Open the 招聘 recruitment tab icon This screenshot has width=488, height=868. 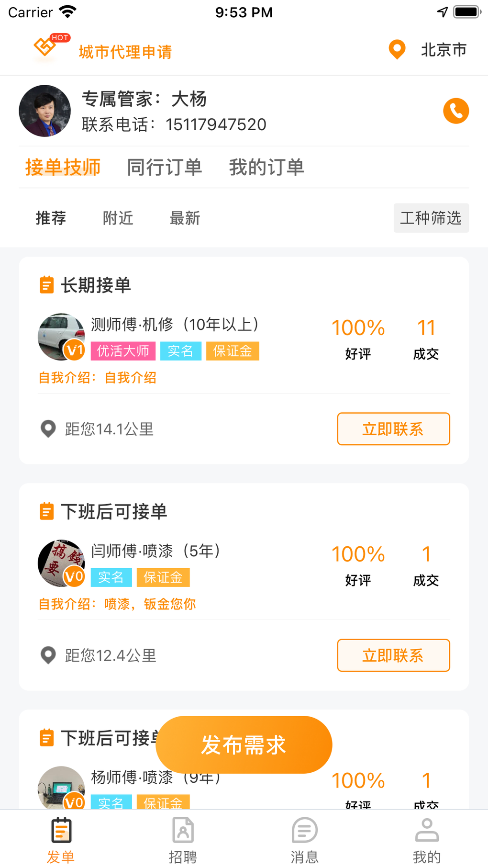coord(183,831)
